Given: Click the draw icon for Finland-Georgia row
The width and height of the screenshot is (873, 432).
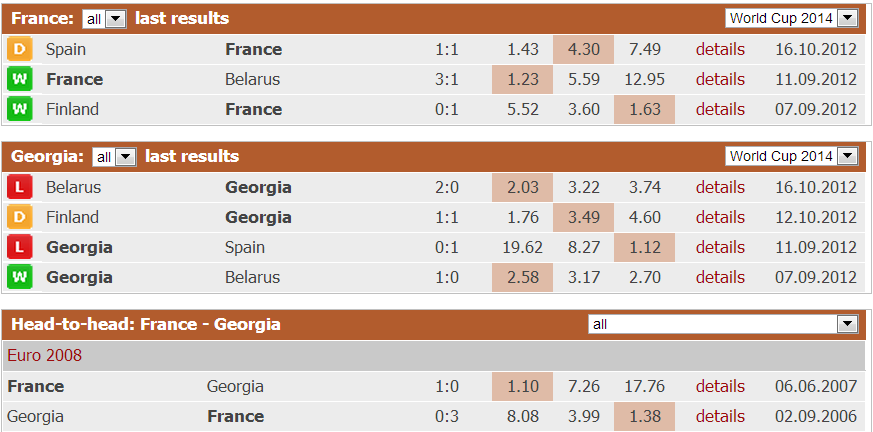Looking at the screenshot, I should click(x=19, y=217).
